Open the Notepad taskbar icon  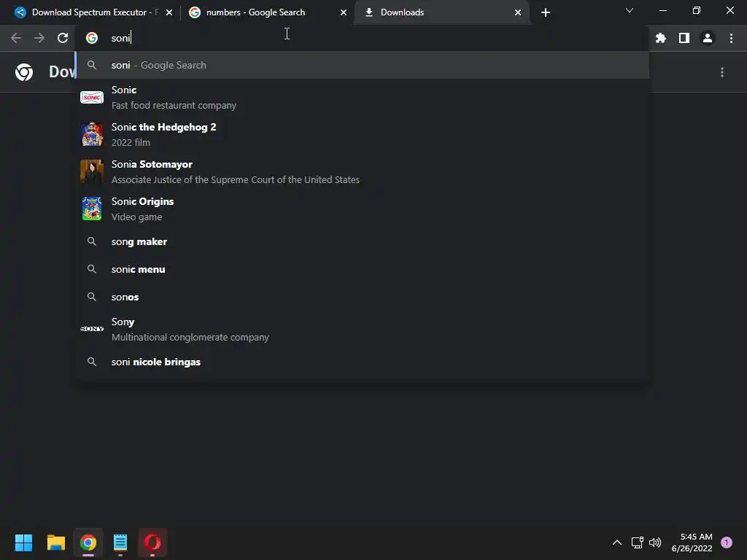point(120,542)
